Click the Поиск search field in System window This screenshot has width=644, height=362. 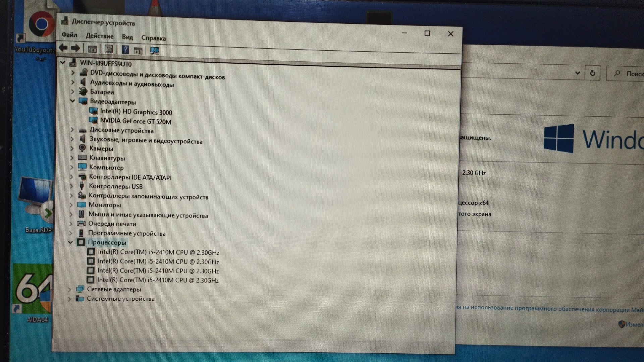pyautogui.click(x=626, y=73)
